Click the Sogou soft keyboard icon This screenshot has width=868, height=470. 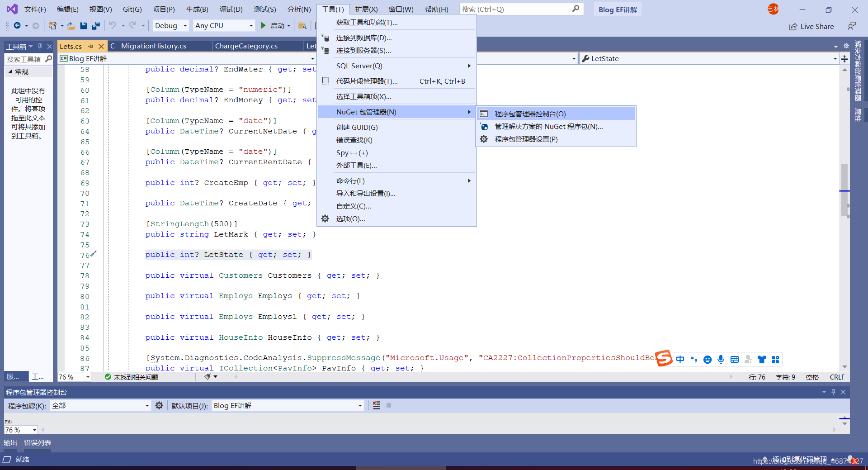pyautogui.click(x=735, y=359)
